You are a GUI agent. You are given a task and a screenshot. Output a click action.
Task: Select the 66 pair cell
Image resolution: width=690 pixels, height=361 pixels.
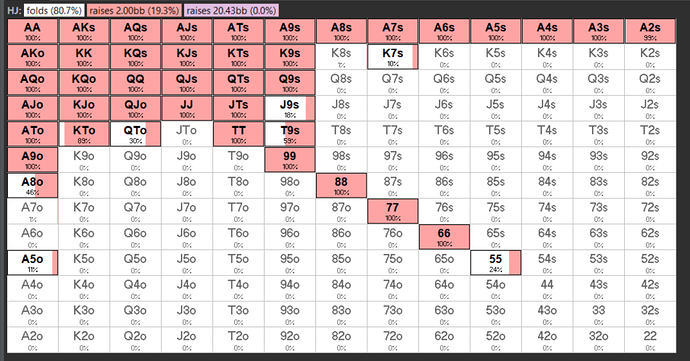(x=444, y=237)
